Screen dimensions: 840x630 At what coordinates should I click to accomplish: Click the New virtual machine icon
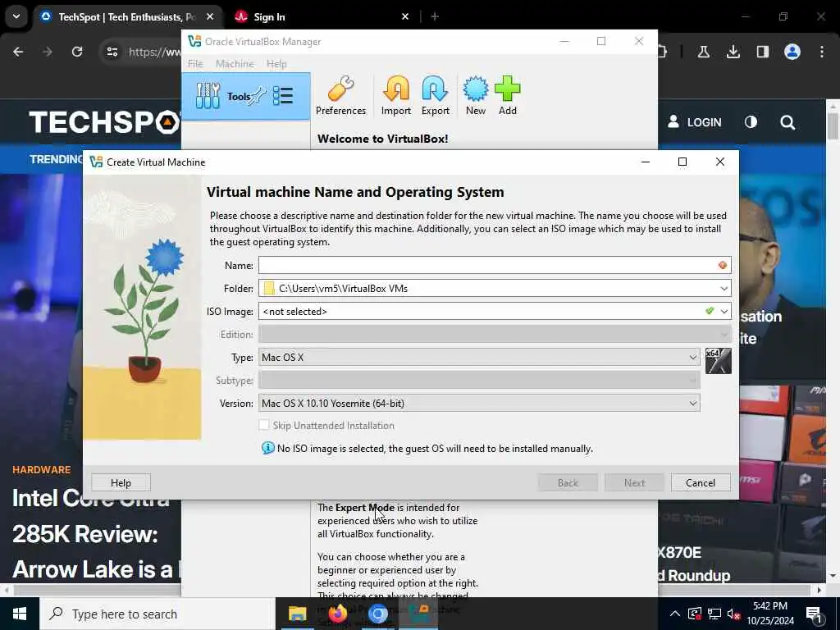click(x=475, y=96)
